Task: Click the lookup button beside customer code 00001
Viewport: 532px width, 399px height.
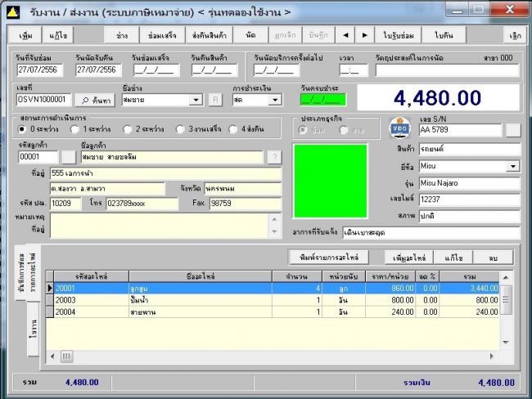Action: click(69, 157)
